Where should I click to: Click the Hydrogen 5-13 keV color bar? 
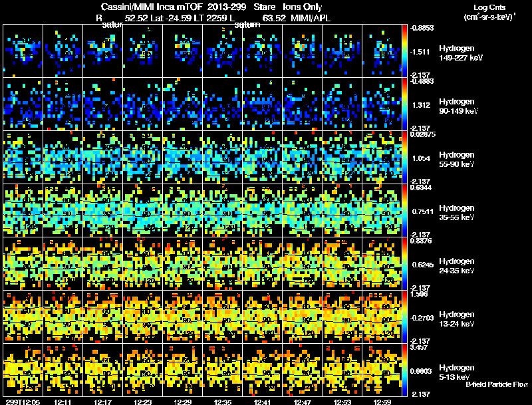[404, 370]
